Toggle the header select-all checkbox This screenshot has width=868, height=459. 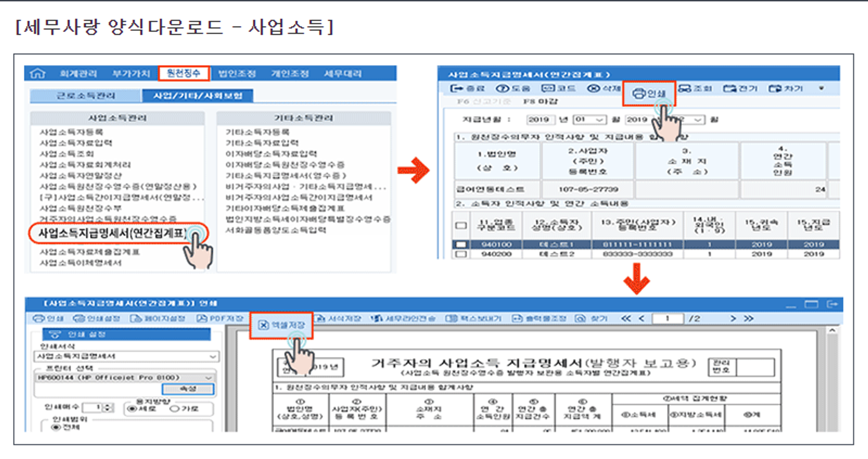point(461,225)
